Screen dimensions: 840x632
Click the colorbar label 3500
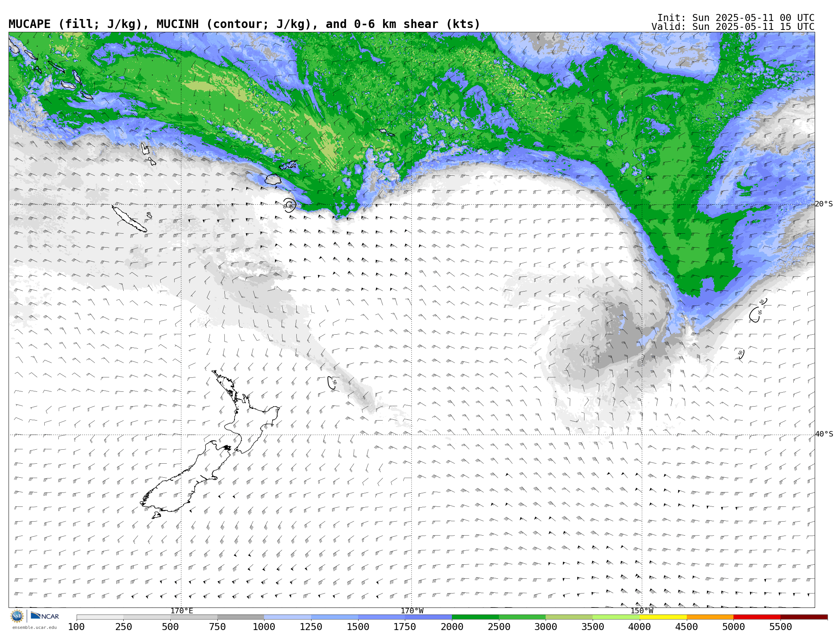593,627
